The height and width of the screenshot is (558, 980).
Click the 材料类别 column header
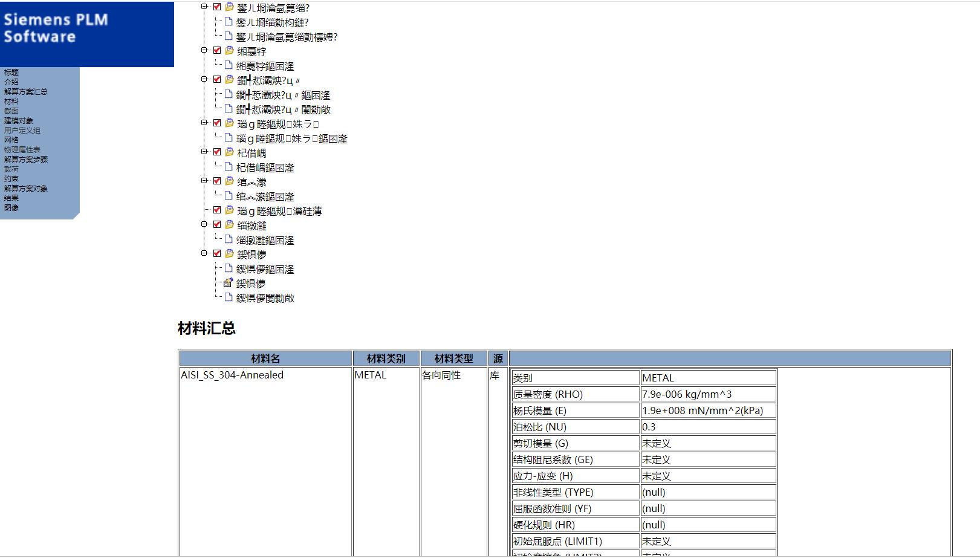coord(386,358)
